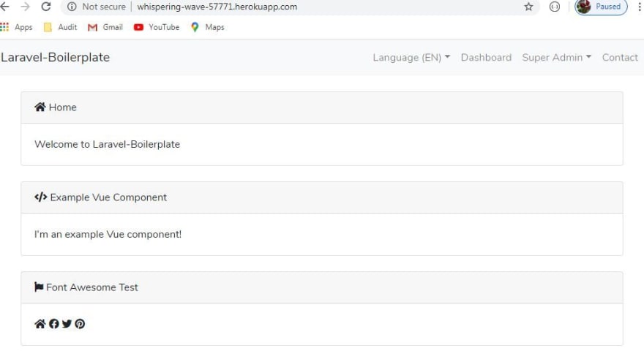Click the browser back arrow

click(4, 7)
